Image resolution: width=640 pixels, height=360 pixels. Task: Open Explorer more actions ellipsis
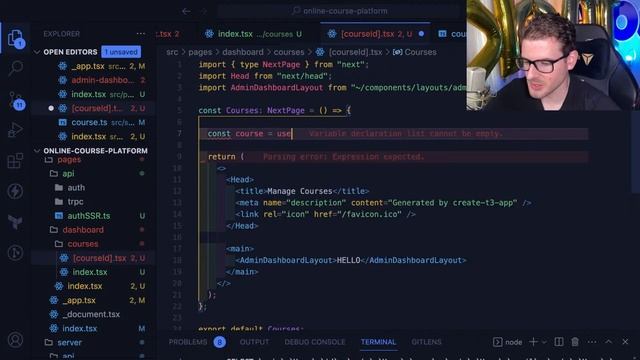click(141, 34)
